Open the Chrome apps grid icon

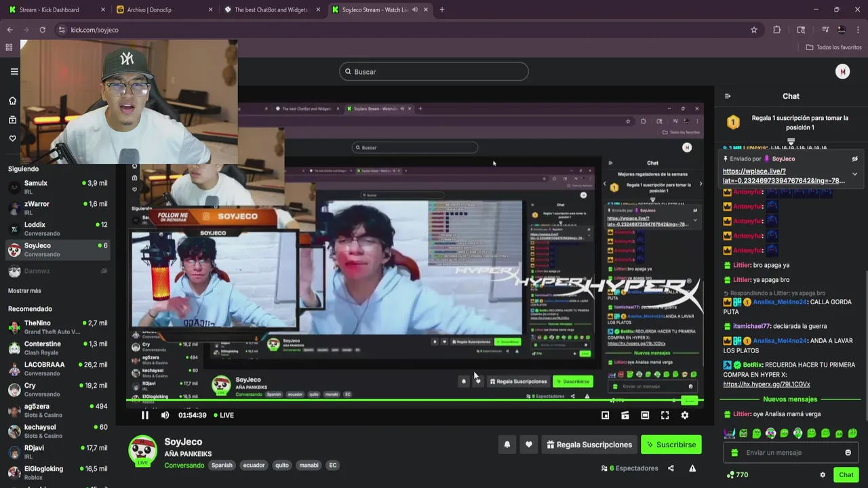[9, 47]
